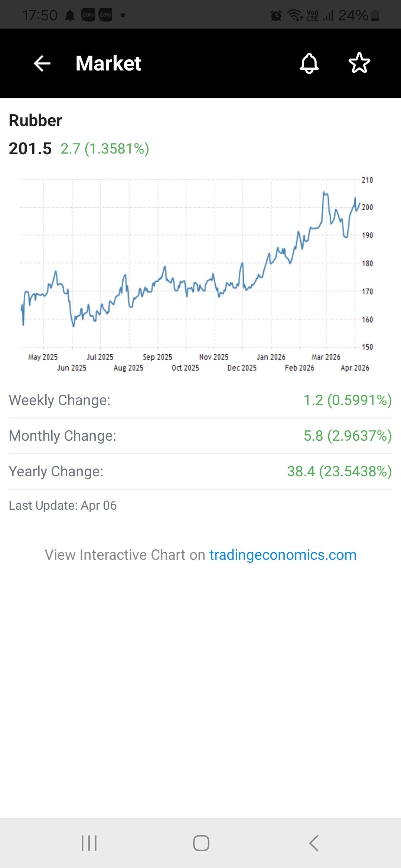Tap the alarm clock status icon
This screenshot has height=868, width=401.
[x=276, y=15]
